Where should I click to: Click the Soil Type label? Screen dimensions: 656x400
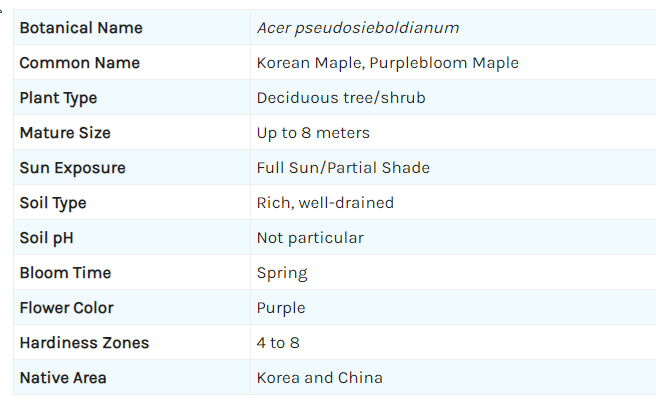click(x=53, y=203)
